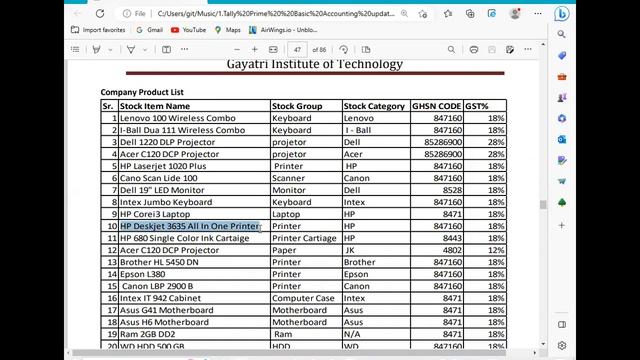Open the Bing Copilot sidebar icon

click(562, 14)
